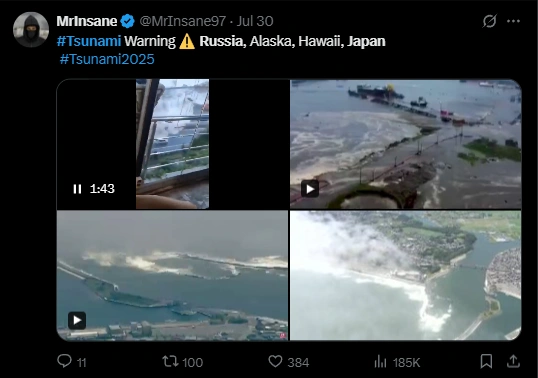This screenshot has height=378, width=538.
Task: Play the flooded harbor video
Action: (x=310, y=189)
